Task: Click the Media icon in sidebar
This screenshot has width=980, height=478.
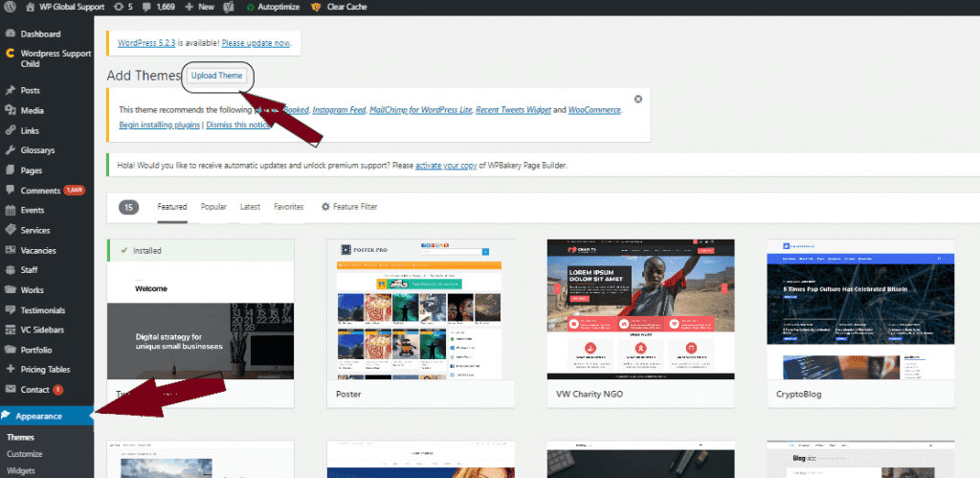Action: [x=10, y=110]
